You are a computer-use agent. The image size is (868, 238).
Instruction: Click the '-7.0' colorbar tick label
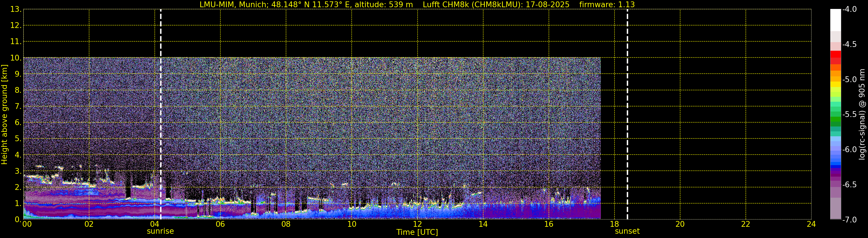pos(850,220)
